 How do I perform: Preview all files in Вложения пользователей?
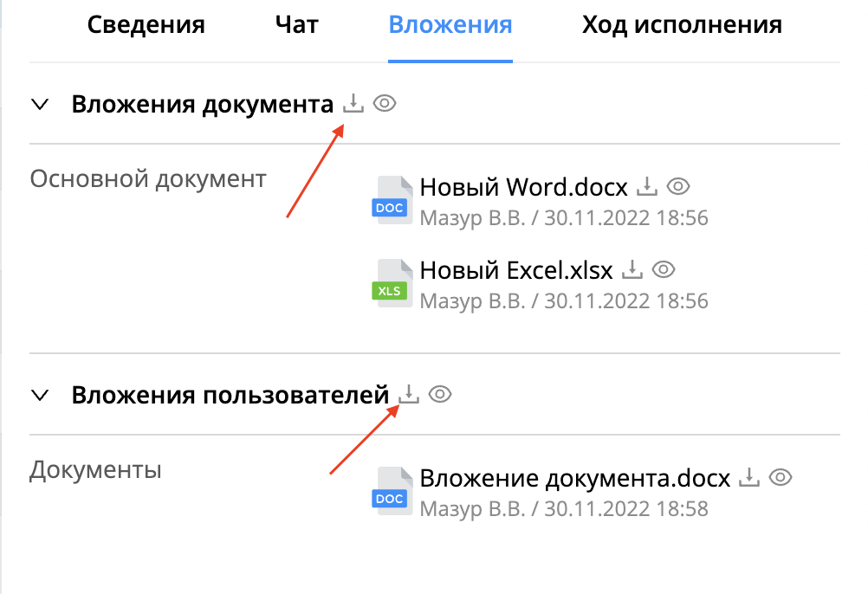pyautogui.click(x=440, y=394)
